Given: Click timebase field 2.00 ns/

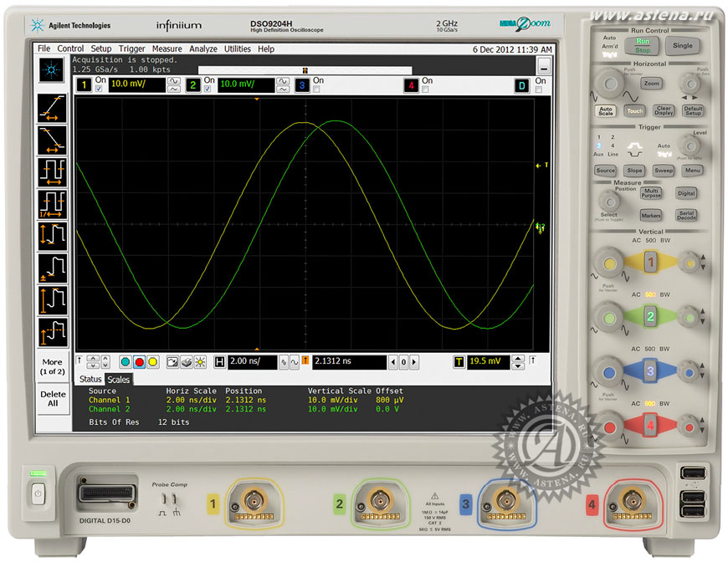Looking at the screenshot, I should (x=252, y=362).
